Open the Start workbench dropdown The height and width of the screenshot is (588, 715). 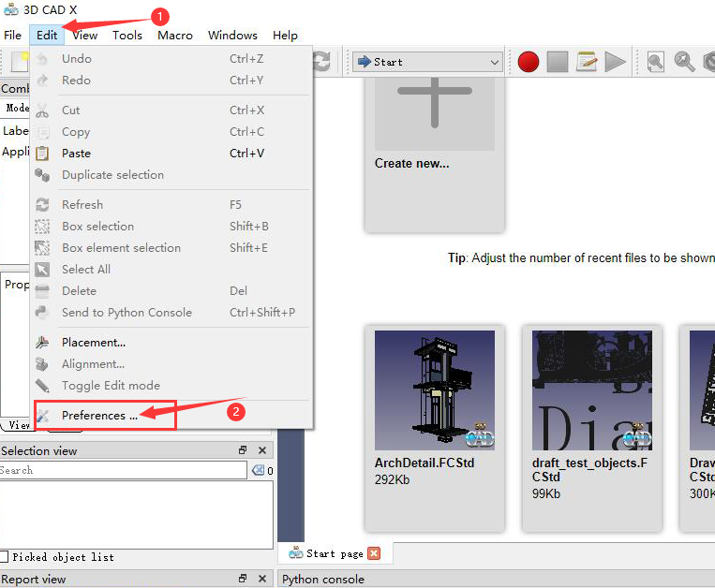(428, 62)
